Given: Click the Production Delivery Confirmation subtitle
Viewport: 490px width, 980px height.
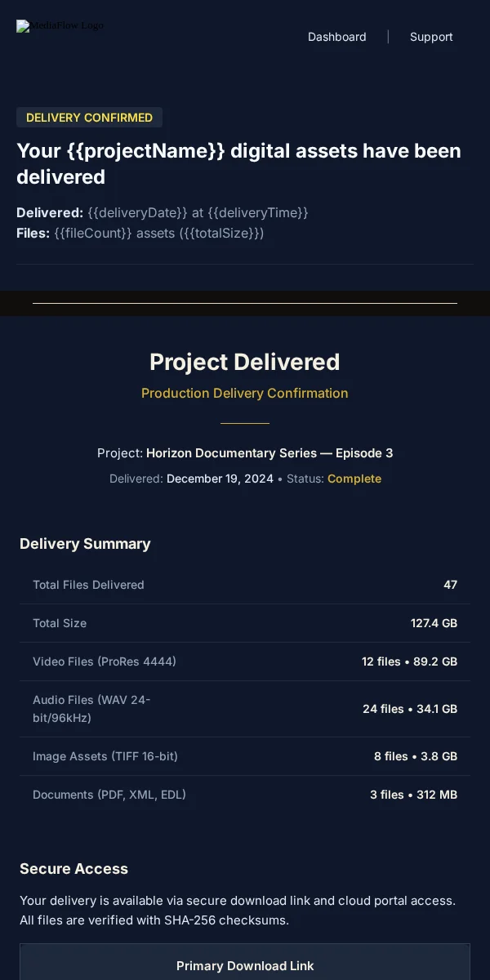Looking at the screenshot, I should [x=245, y=393].
